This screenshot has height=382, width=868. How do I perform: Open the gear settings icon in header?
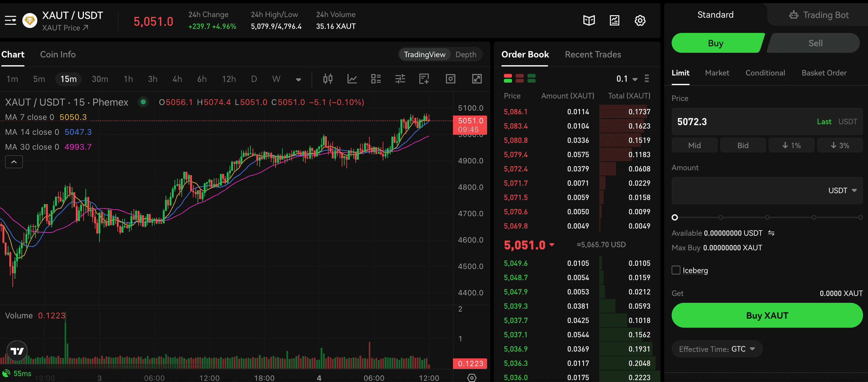pos(640,20)
